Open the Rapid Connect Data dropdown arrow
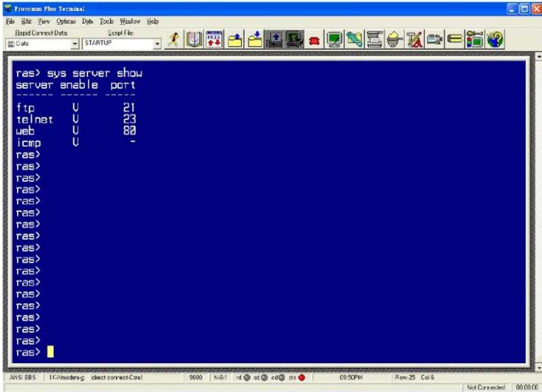This screenshot has height=392, width=542. [x=75, y=44]
